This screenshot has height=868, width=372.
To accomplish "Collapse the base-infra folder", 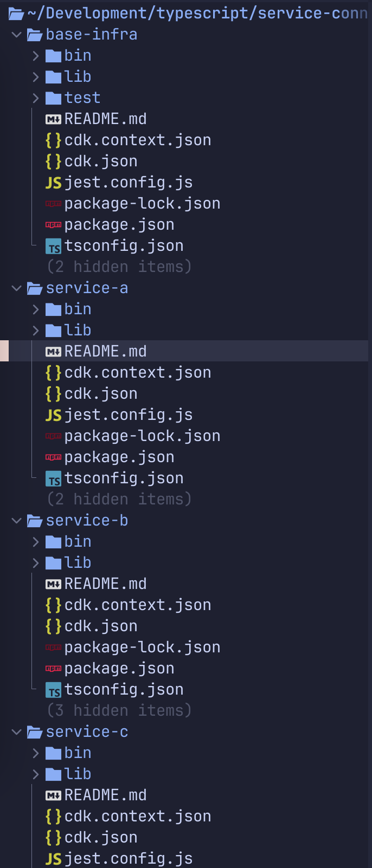I will pyautogui.click(x=16, y=34).
